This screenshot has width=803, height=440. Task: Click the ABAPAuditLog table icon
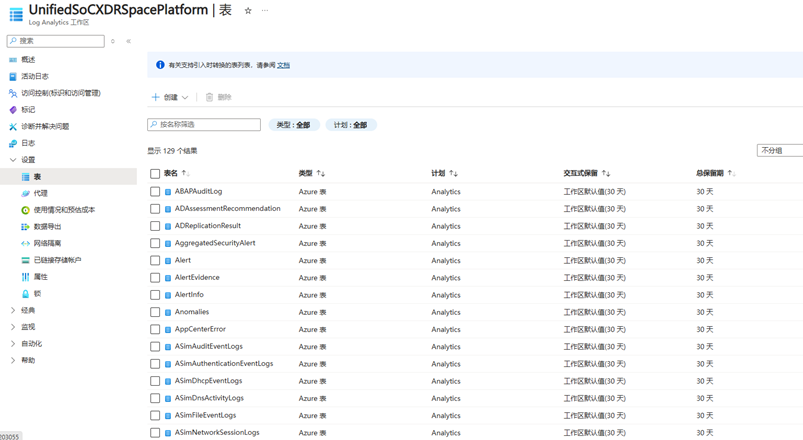coord(168,192)
